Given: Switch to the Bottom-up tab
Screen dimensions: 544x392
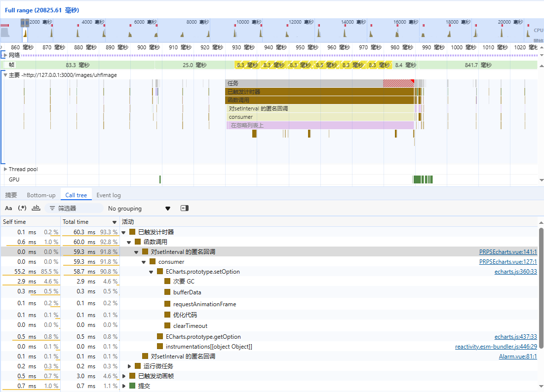Looking at the screenshot, I should (x=41, y=195).
